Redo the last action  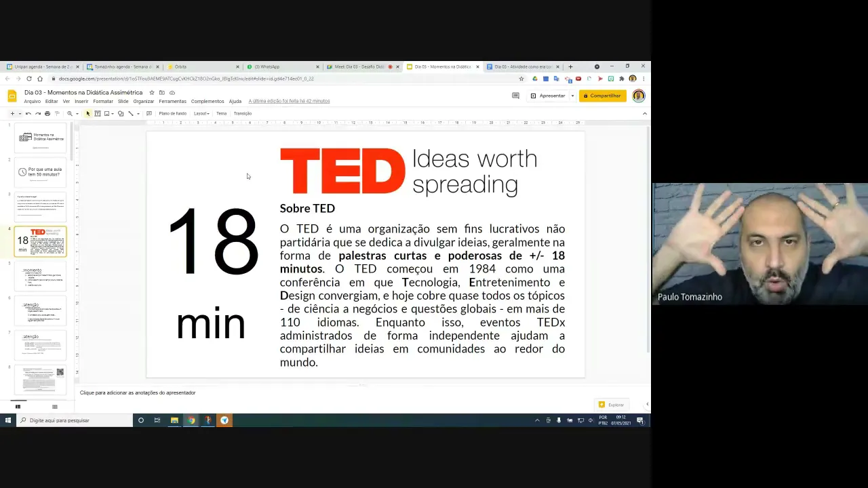coord(37,113)
